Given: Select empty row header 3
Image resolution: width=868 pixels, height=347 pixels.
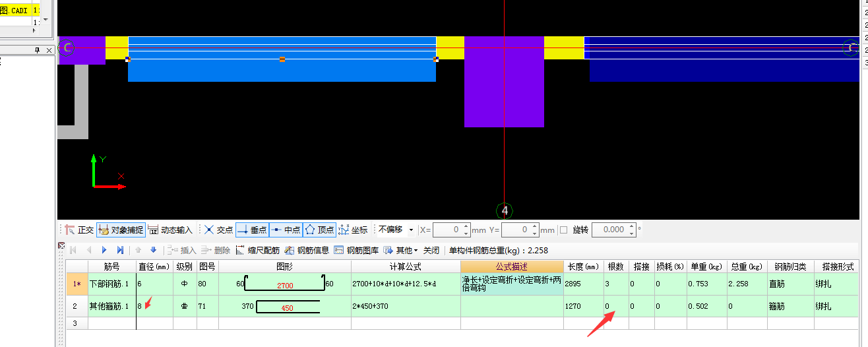Looking at the screenshot, I should 77,323.
